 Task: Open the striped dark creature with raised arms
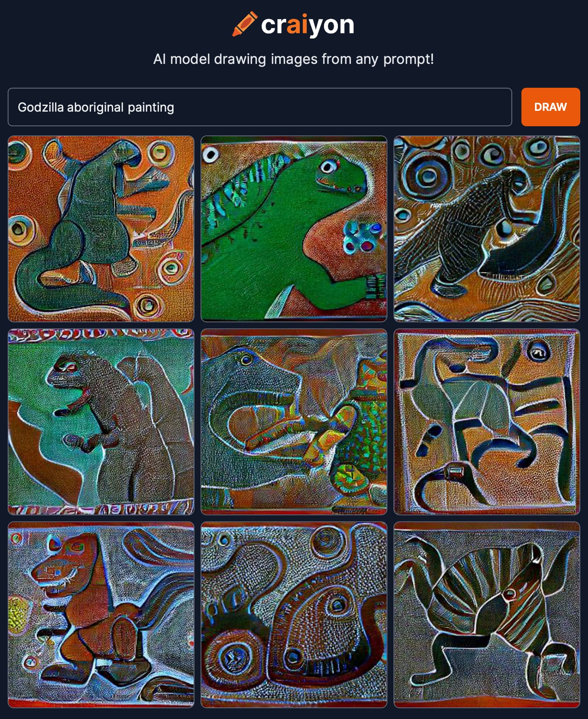(x=487, y=615)
